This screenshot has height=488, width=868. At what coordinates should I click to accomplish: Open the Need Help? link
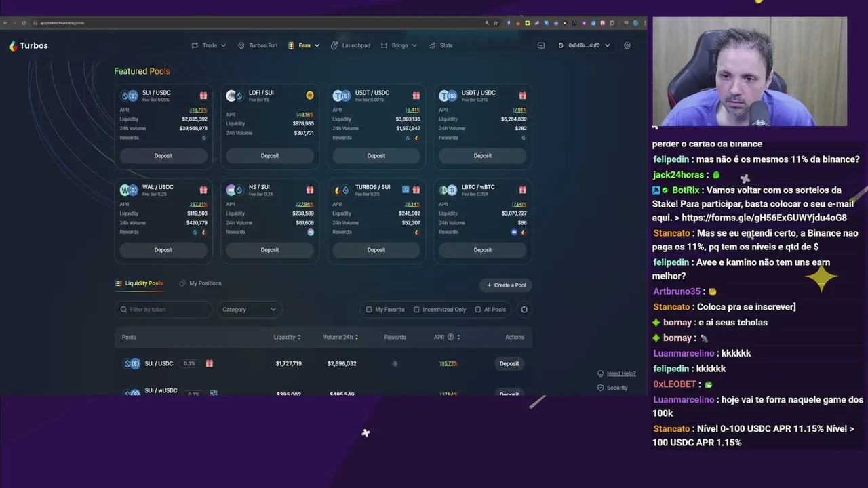pos(617,373)
